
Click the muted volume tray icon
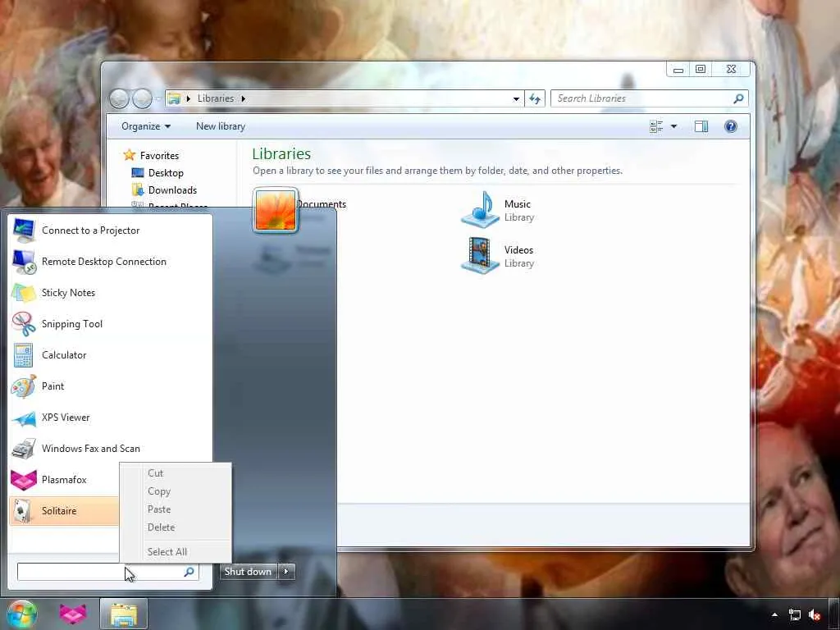[815, 615]
